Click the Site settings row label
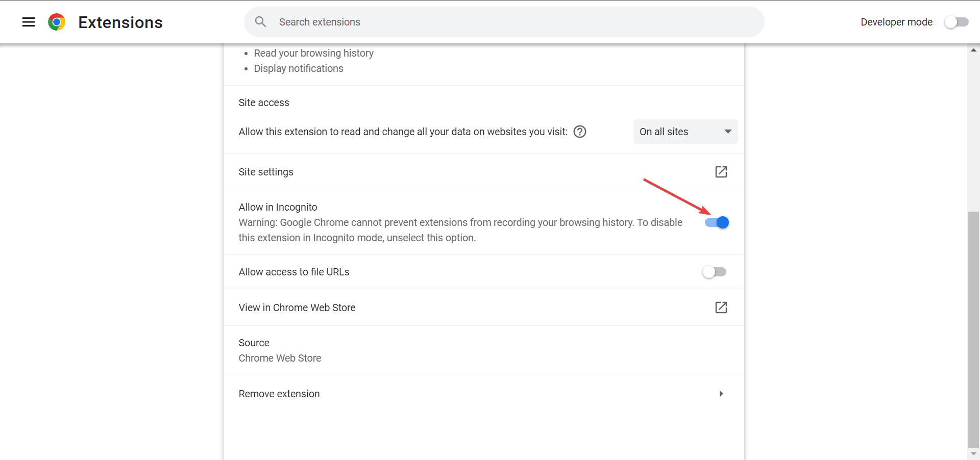The image size is (980, 460). point(266,172)
